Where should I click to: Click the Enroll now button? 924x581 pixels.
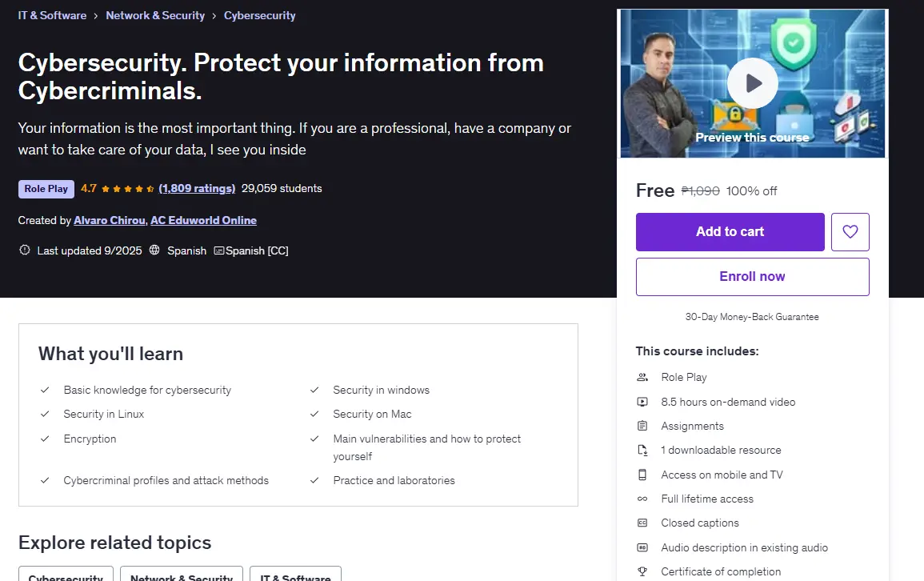753,276
